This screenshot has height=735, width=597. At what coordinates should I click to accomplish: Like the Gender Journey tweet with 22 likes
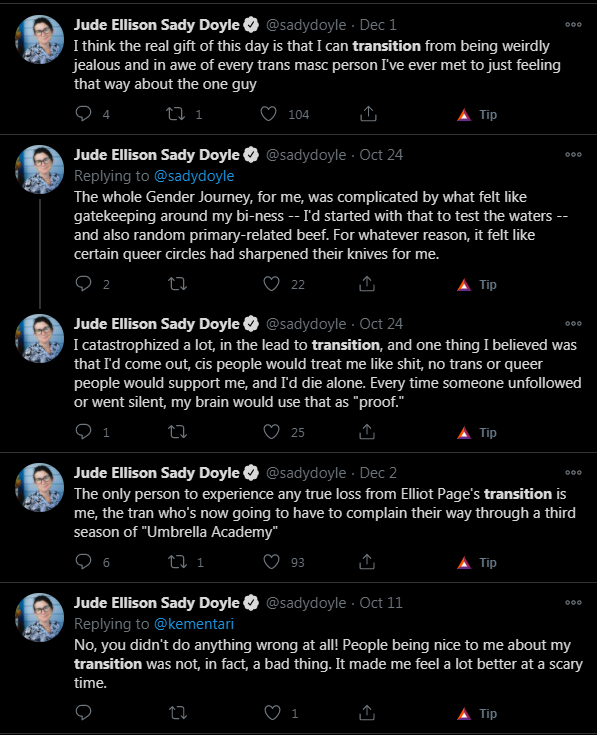271,284
